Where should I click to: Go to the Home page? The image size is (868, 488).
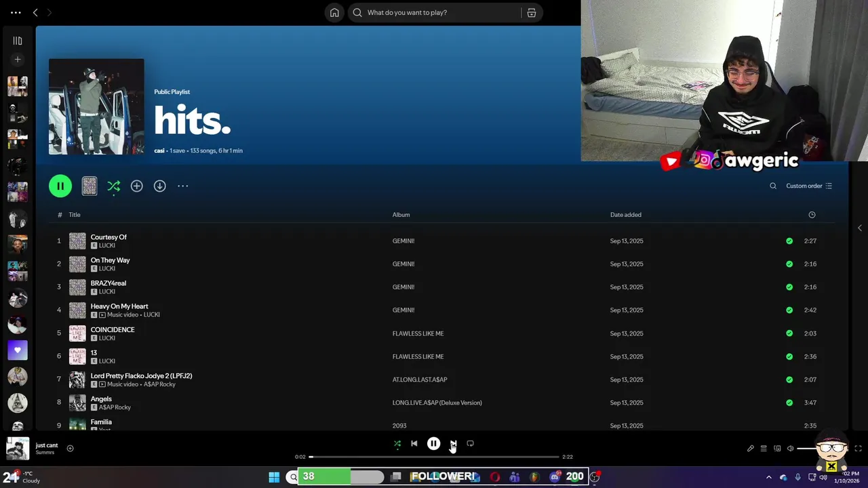coord(334,12)
